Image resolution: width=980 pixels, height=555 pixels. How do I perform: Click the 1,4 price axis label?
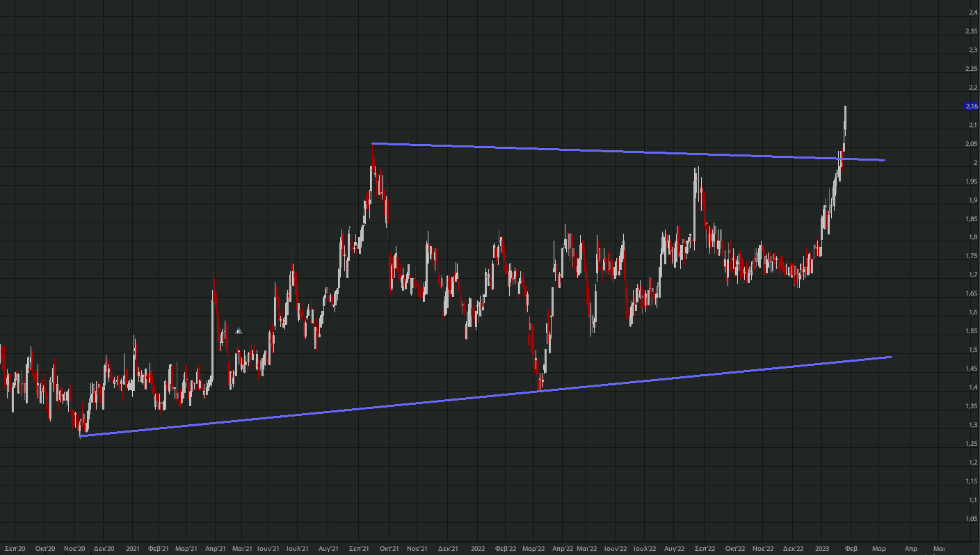coord(972,387)
